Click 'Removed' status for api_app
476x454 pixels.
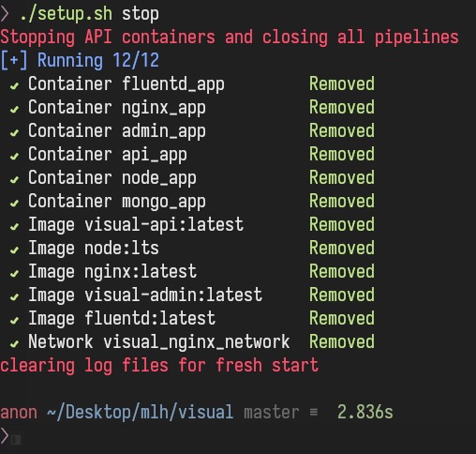coord(342,154)
